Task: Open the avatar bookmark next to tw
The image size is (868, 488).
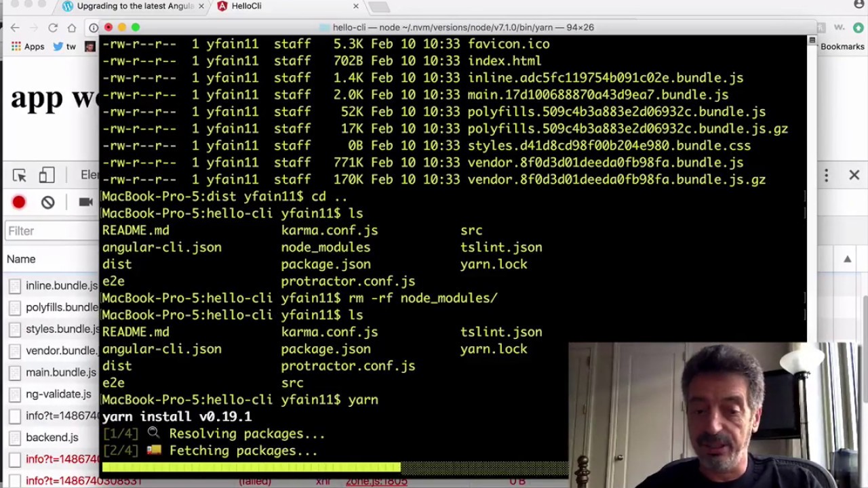Action: (x=90, y=47)
